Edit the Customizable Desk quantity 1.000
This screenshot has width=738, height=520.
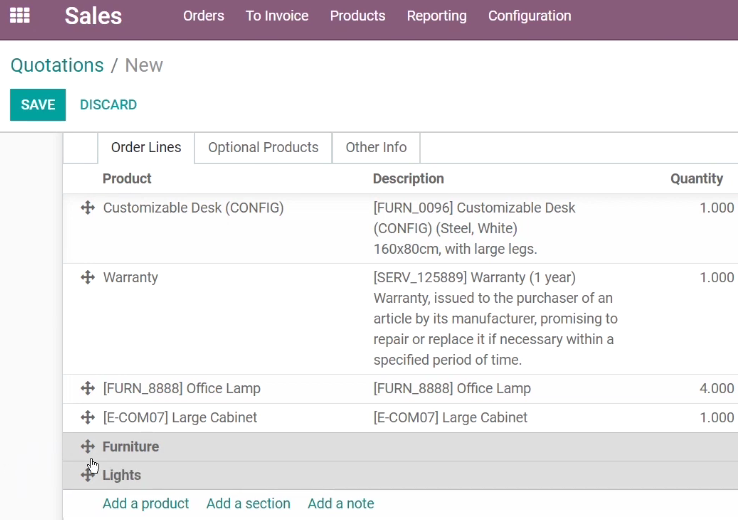(716, 208)
